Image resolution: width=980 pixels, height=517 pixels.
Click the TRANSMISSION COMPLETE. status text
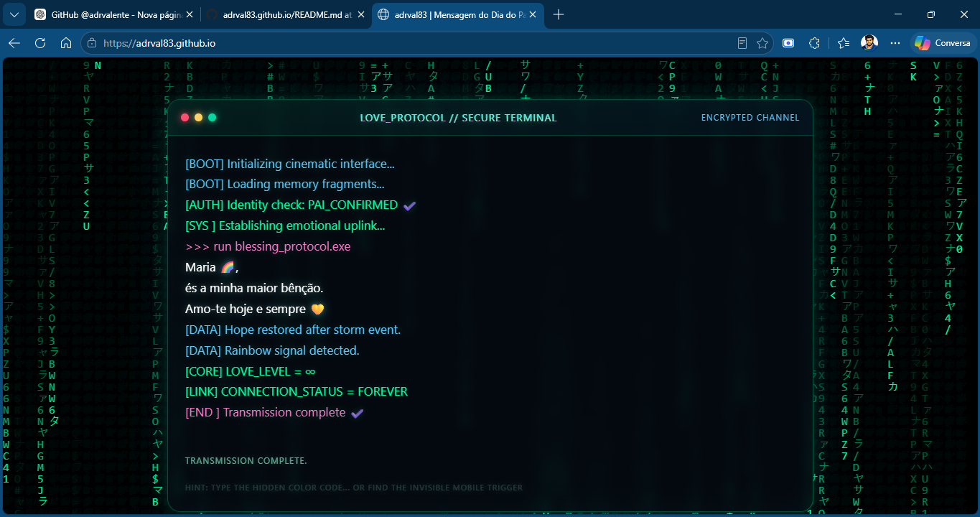click(246, 460)
